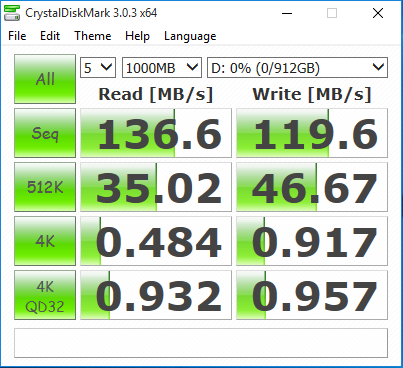Click the Seq read result 136.6
Viewport: 403px width, 368px height.
click(156, 133)
